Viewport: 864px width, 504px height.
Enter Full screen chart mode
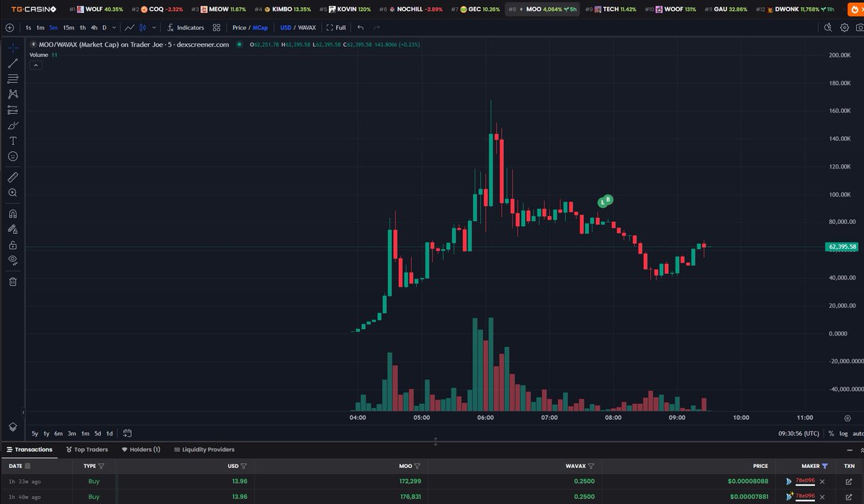pyautogui.click(x=336, y=27)
